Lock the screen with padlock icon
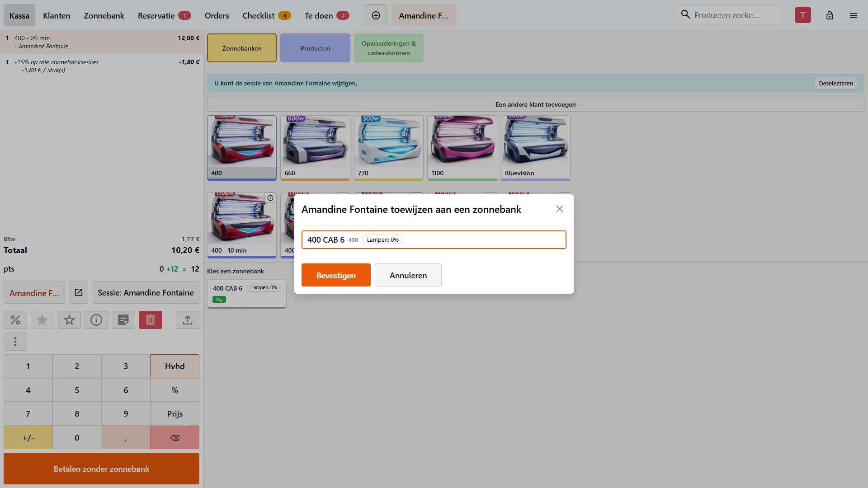Viewport: 868px width, 488px height. [x=830, y=15]
